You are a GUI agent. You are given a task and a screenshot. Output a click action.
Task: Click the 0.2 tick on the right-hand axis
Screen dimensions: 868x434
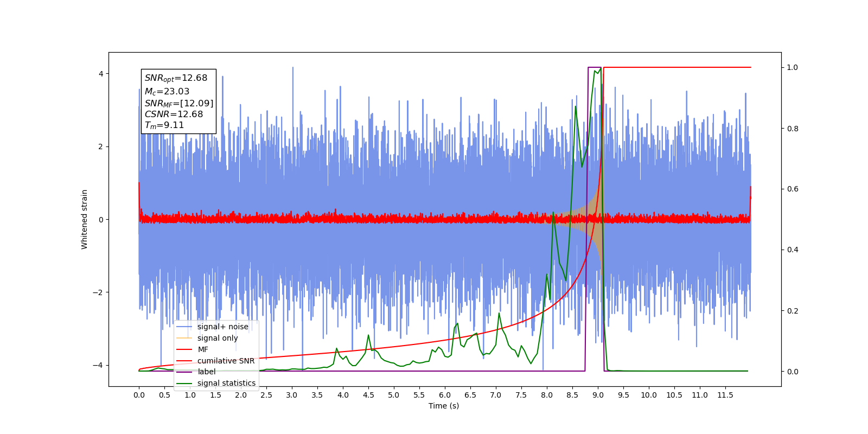(793, 311)
